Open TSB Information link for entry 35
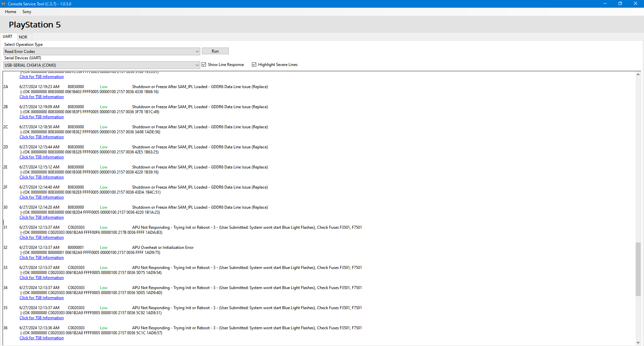This screenshot has height=346, width=644. [x=42, y=318]
